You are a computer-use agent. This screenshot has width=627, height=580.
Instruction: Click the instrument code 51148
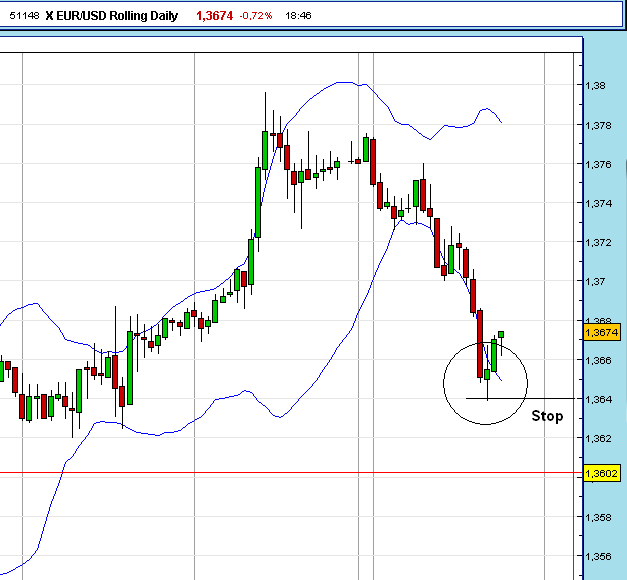click(x=24, y=16)
